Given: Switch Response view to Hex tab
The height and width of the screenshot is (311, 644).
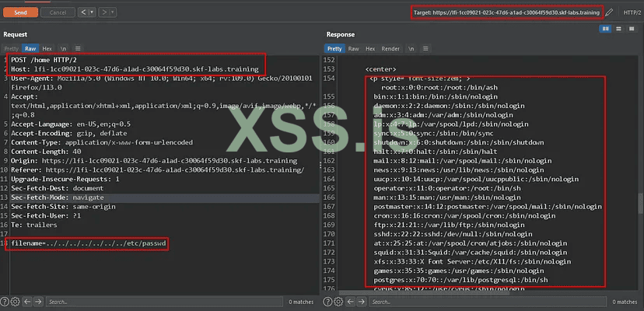Looking at the screenshot, I should [370, 48].
